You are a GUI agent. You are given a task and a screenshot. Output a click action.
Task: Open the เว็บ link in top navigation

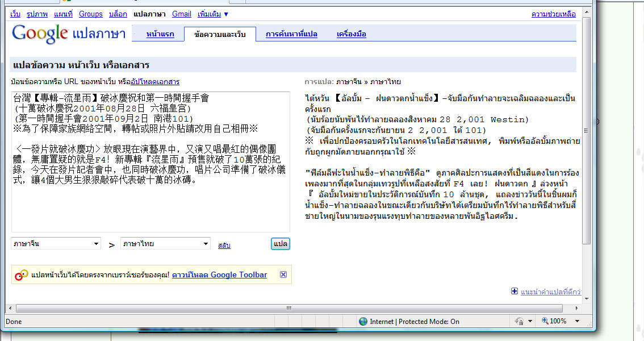click(x=15, y=14)
